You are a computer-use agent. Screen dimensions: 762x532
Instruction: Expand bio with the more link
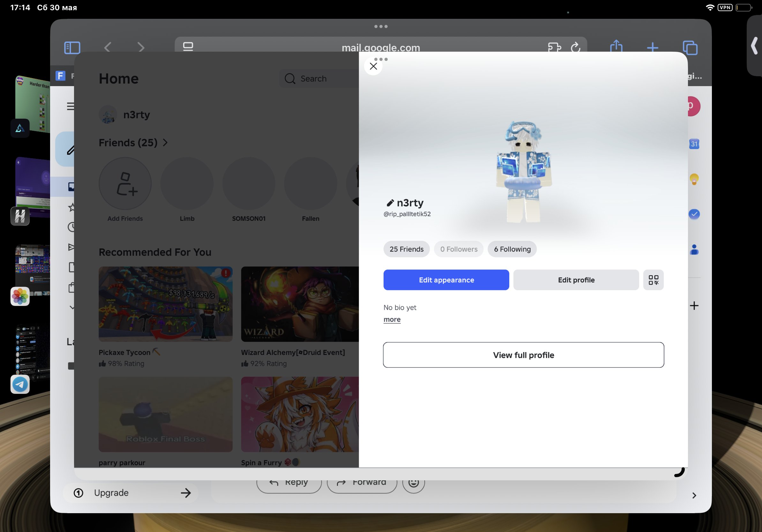(x=392, y=319)
